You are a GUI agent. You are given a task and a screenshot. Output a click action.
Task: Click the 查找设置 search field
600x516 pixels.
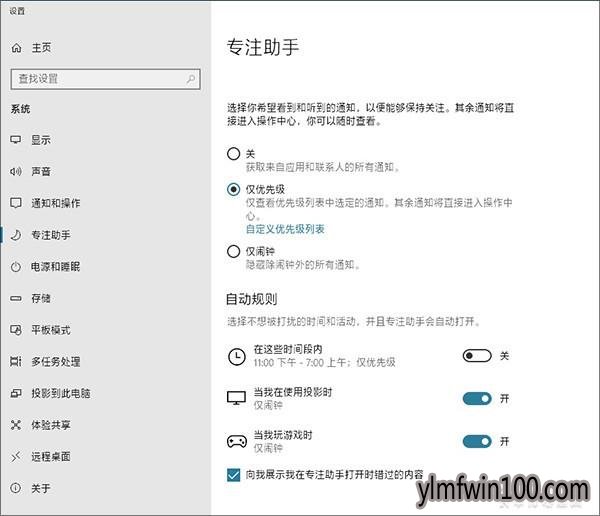106,79
